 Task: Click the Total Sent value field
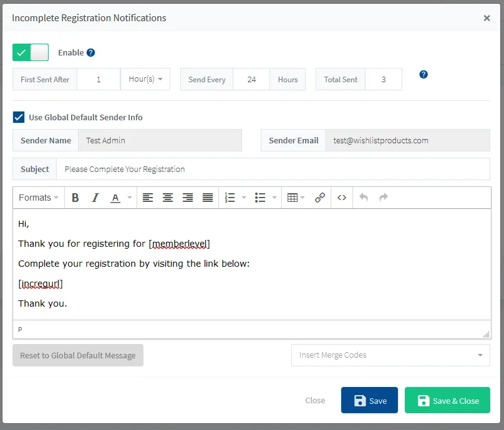click(384, 79)
